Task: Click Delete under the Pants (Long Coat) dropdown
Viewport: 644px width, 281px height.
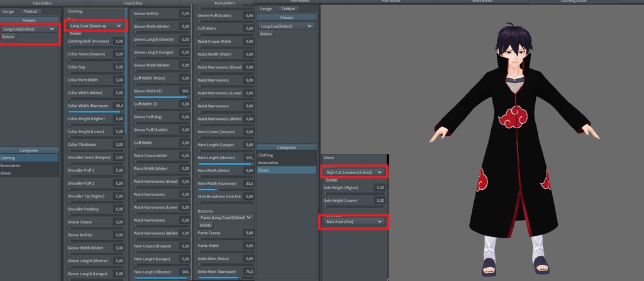Action: pyautogui.click(x=206, y=225)
